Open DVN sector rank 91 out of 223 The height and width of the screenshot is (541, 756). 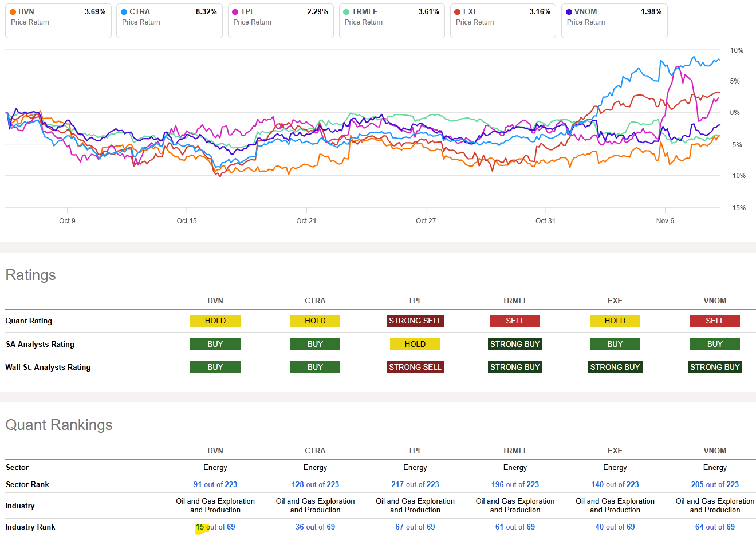[215, 484]
